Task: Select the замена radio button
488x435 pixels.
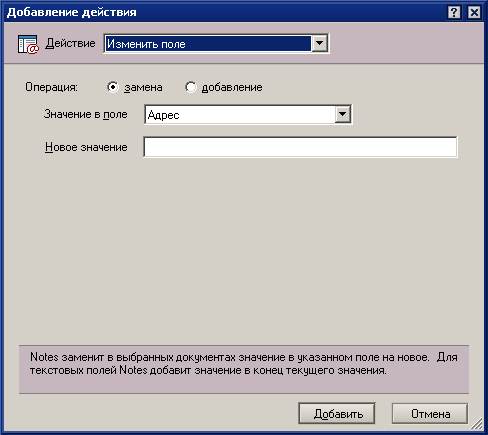Action: tap(113, 87)
